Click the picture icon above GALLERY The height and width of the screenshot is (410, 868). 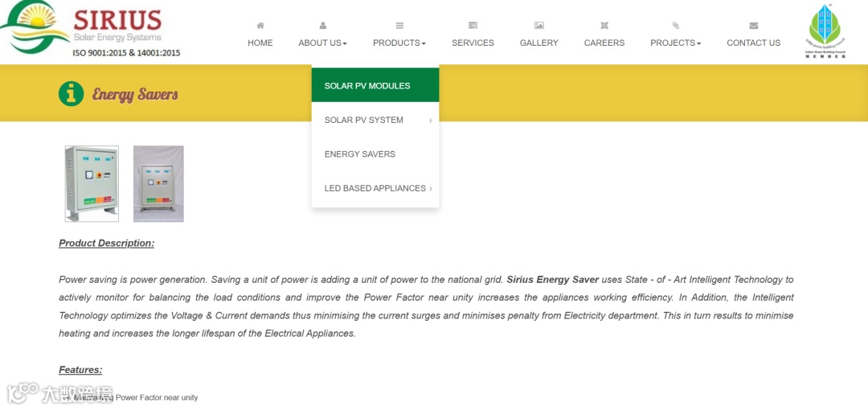click(x=538, y=26)
